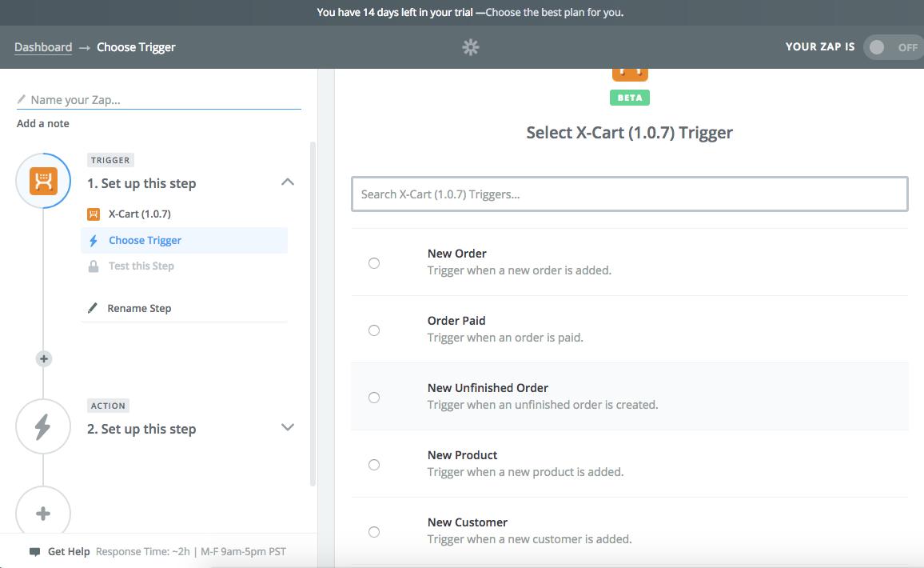The image size is (924, 568).
Task: Open the X-Cart (1.0.7) app step
Action: pos(140,214)
